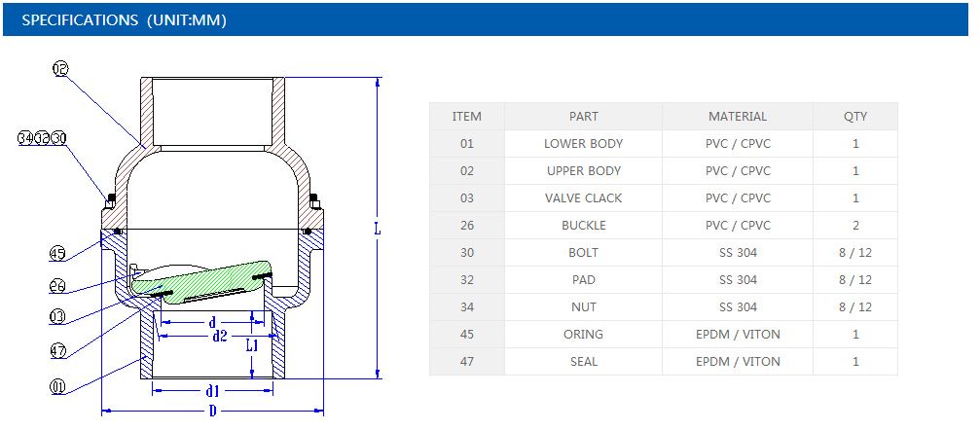This screenshot has height=430, width=980.
Task: Click the D width dimension label at bottom
Action: [x=212, y=412]
